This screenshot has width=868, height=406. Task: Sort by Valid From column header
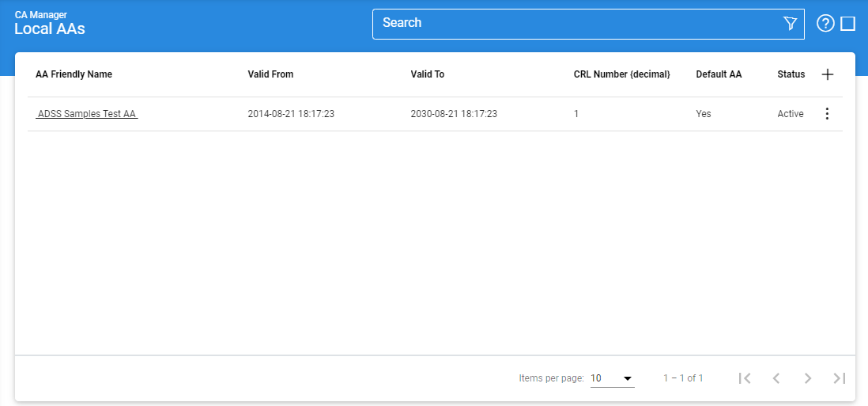tap(270, 74)
